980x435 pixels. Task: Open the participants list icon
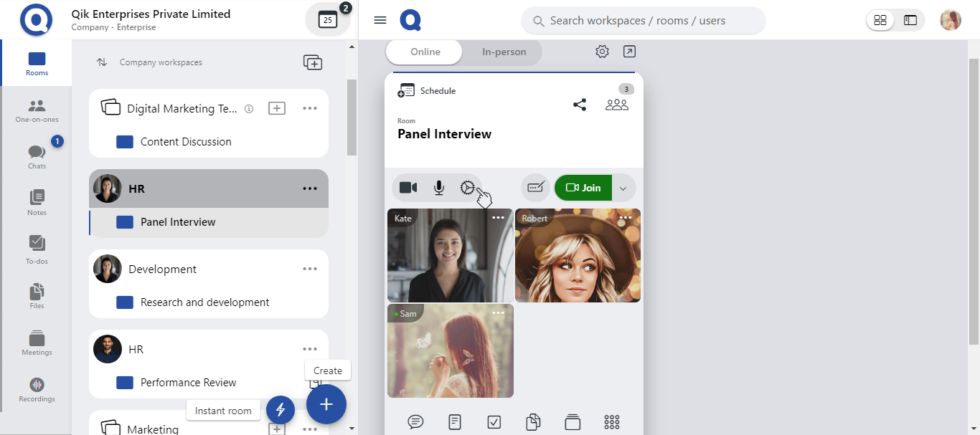[x=616, y=105]
